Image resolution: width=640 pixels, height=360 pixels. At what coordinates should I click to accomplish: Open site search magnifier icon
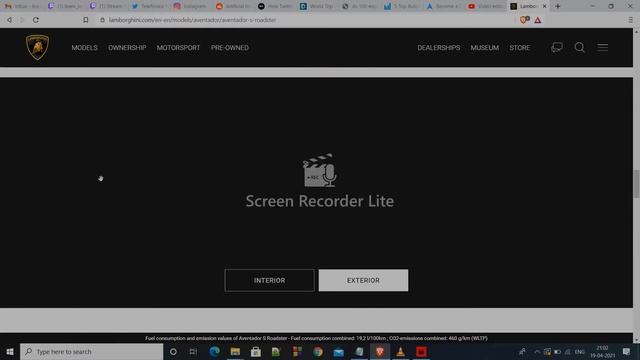click(580, 47)
